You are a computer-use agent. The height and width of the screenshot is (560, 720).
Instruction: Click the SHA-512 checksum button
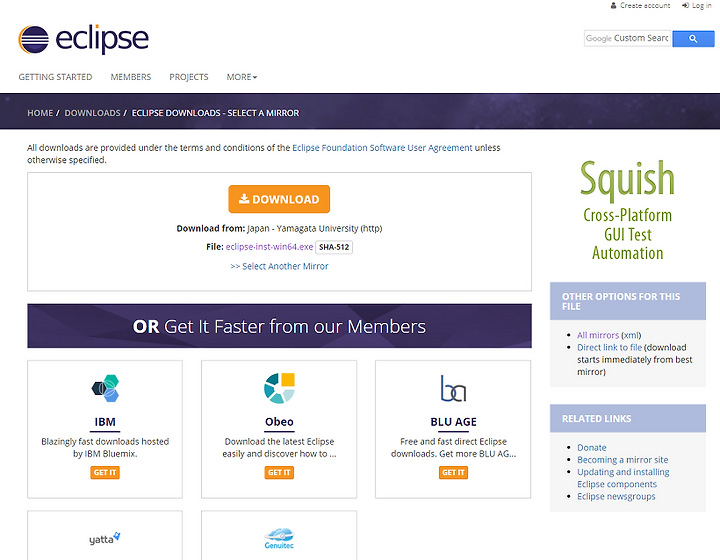(x=334, y=247)
